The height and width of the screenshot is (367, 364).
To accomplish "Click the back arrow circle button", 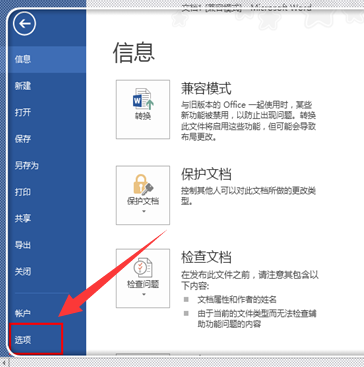I will (24, 24).
